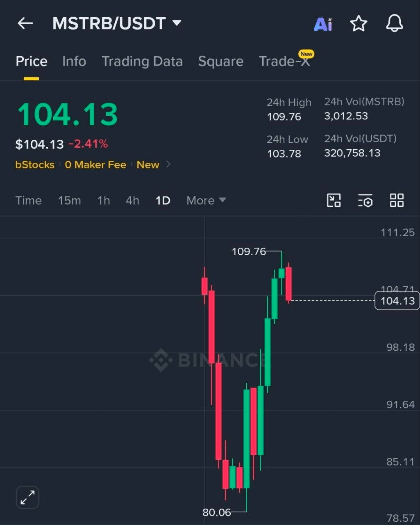
Task: Expand chart to fullscreen
Action: pyautogui.click(x=27, y=498)
